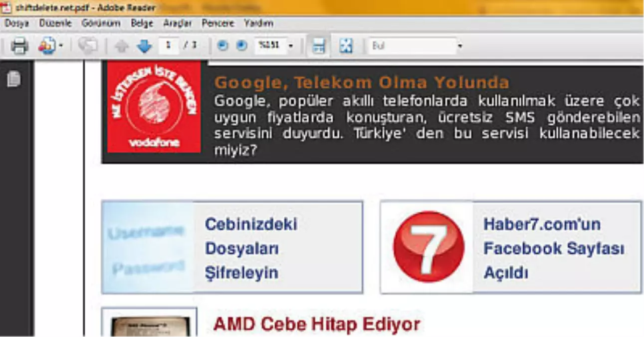Open the AMD Cebe Hitap Ediyor headline
This screenshot has width=644, height=337.
(x=317, y=325)
